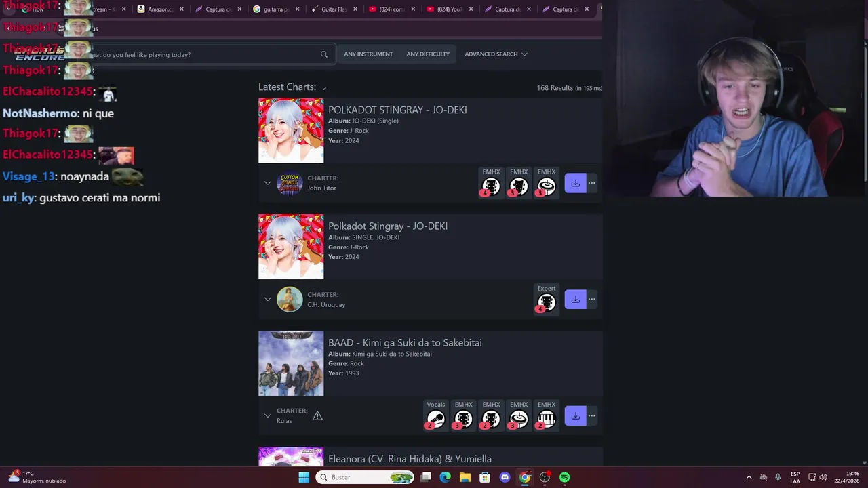
Task: Click the '168 Results' text
Action: (555, 88)
